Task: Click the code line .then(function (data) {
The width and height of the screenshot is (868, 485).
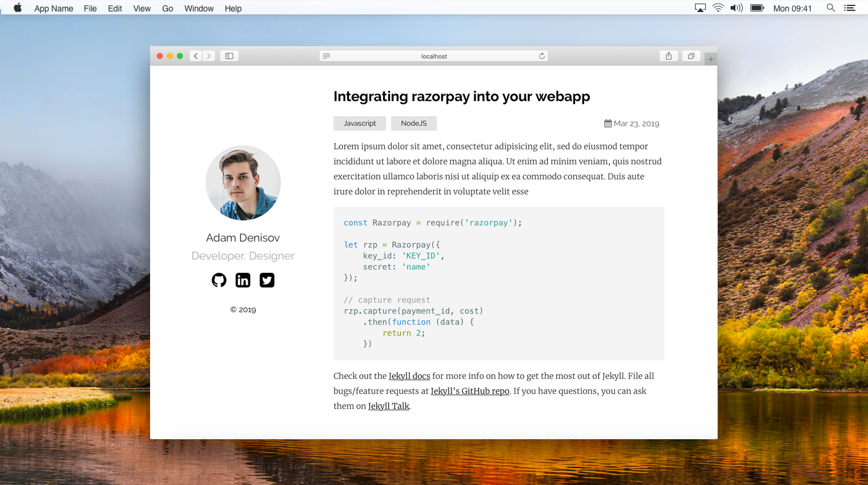Action: click(418, 322)
